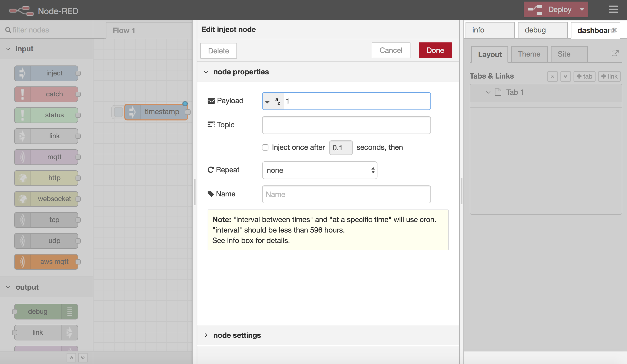Select the debug output palette node
Image resolution: width=627 pixels, height=364 pixels.
point(46,311)
